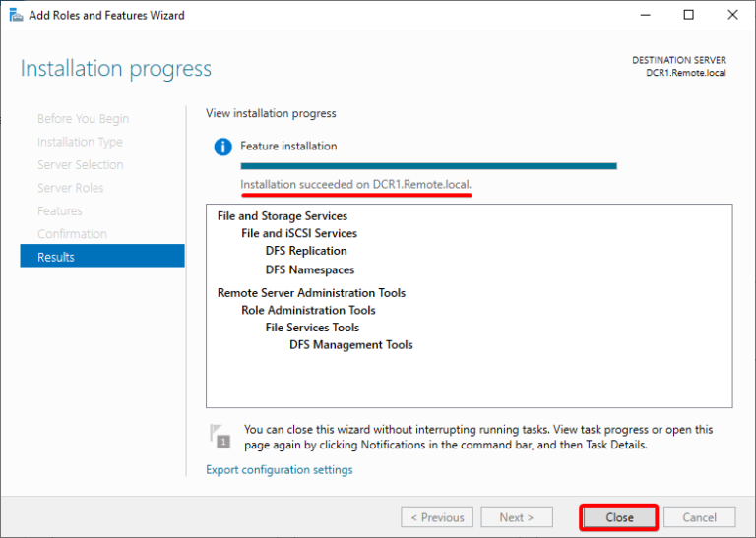Screen dimensions: 756x538
Task: Select Remote Server Administration Tools entry
Action: click(x=311, y=293)
